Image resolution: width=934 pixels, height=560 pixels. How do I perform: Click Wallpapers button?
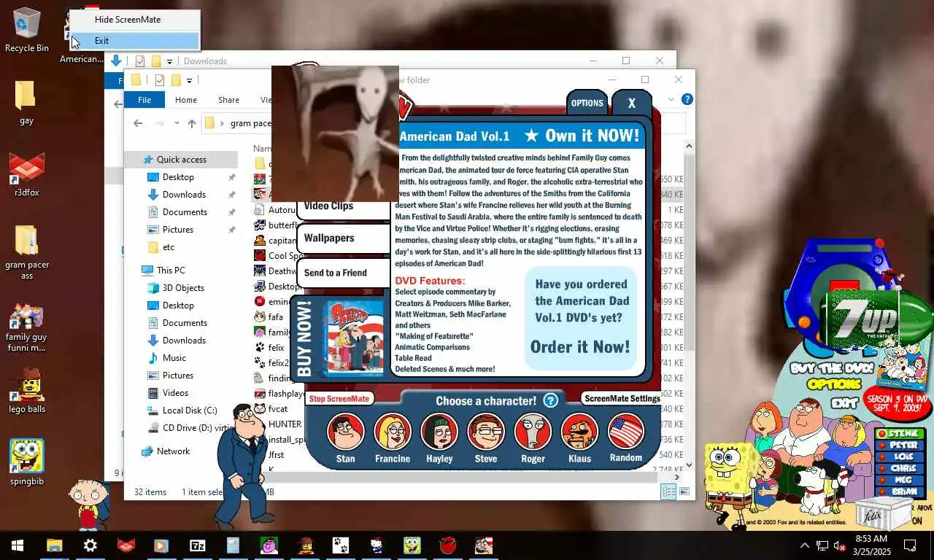343,238
